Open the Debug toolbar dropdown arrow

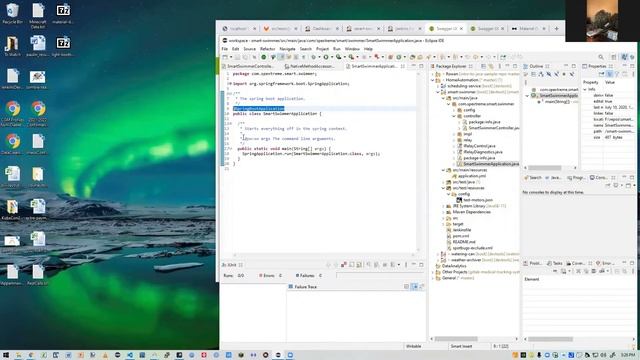click(319, 57)
